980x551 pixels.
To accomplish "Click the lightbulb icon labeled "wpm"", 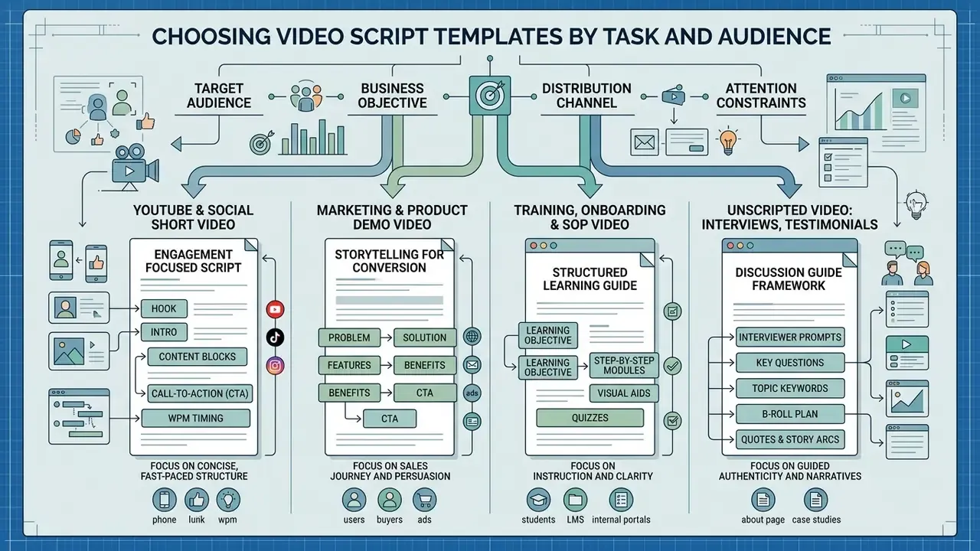I will (x=229, y=500).
